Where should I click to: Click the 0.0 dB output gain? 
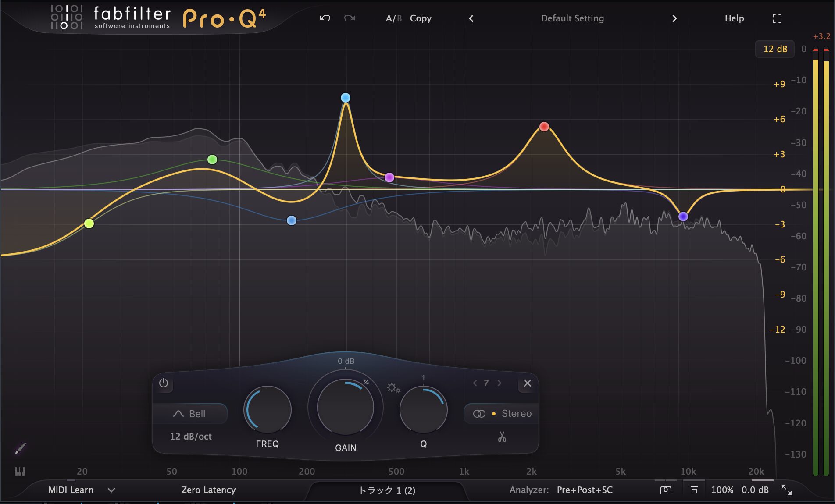pyautogui.click(x=755, y=490)
